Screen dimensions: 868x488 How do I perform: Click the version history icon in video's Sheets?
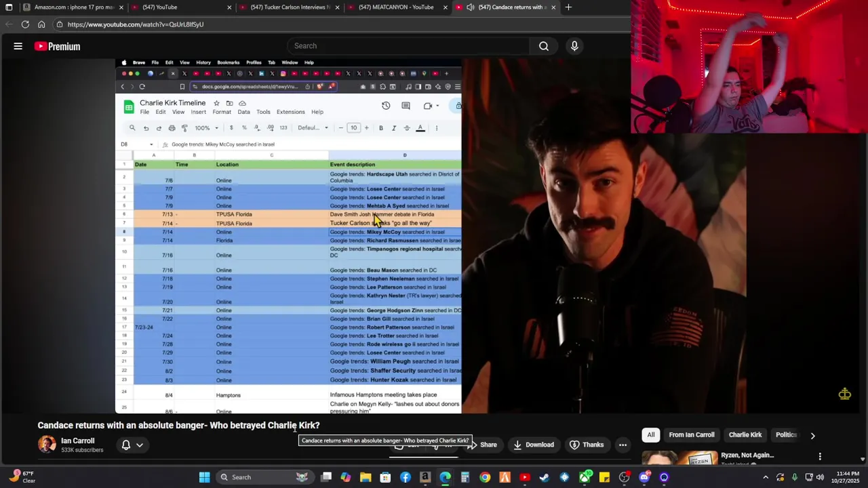point(386,106)
